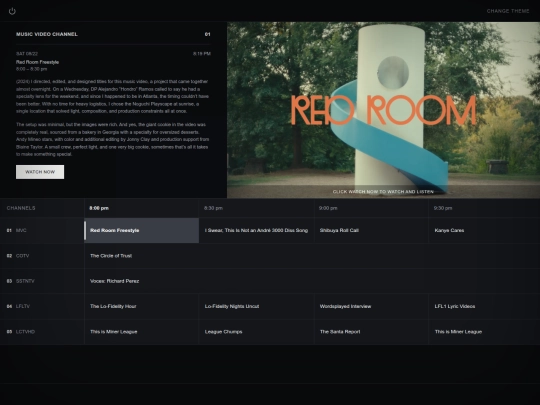Select the LFL1 Lyric Videos program
This screenshot has width=540, height=405.
tap(484, 307)
